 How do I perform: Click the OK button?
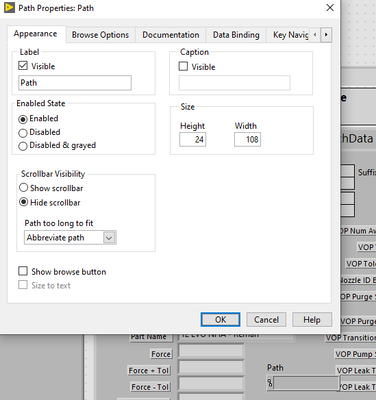pos(220,320)
